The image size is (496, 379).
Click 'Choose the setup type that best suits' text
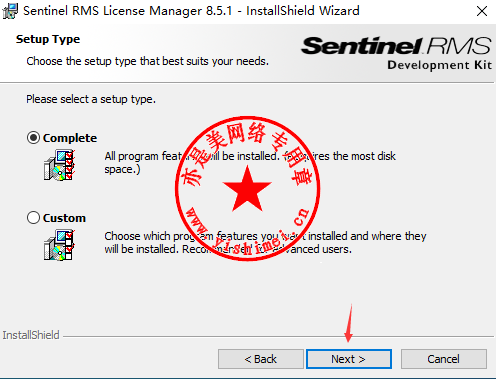(x=147, y=61)
